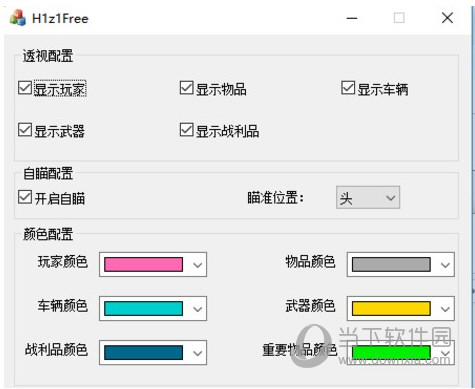Close the H1z1Free window
The height and width of the screenshot is (389, 475).
point(447,18)
